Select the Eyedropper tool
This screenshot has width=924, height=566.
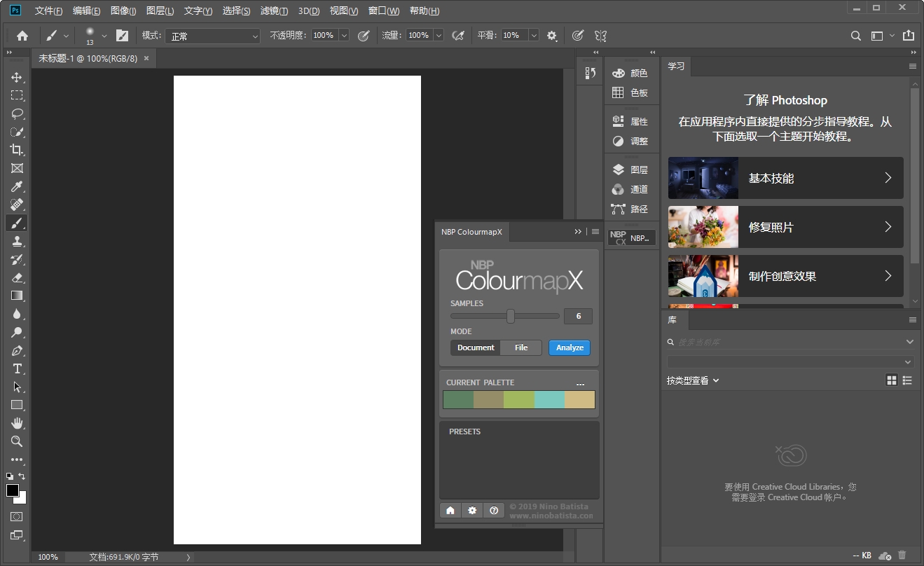pos(17,186)
